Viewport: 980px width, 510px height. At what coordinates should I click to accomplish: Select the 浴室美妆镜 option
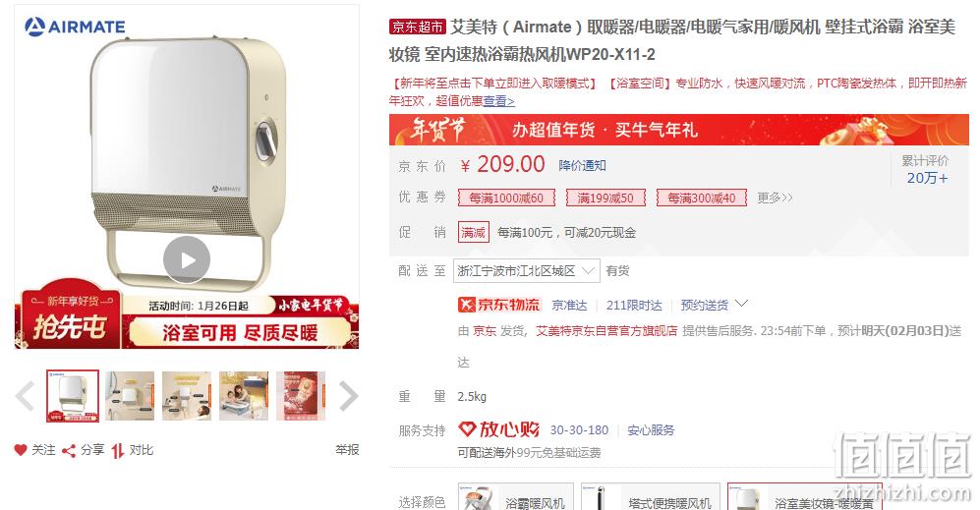[805, 497]
